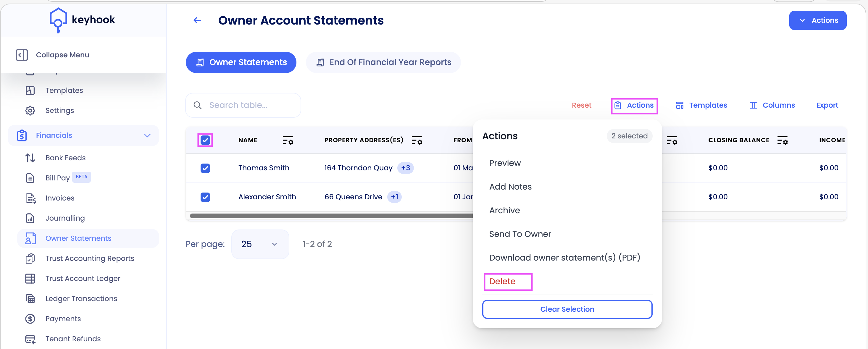The width and height of the screenshot is (868, 349).
Task: Switch to the Owner Statements tab
Action: [x=241, y=62]
